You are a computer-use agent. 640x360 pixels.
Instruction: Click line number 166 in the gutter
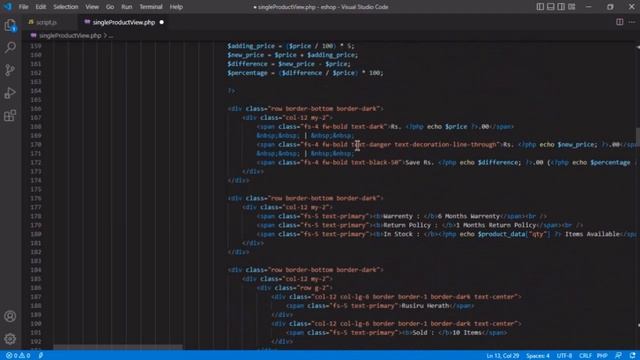click(36, 109)
